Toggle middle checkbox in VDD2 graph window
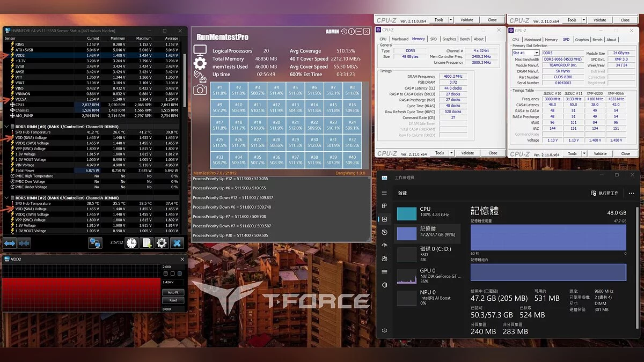The image size is (644, 362). (173, 274)
